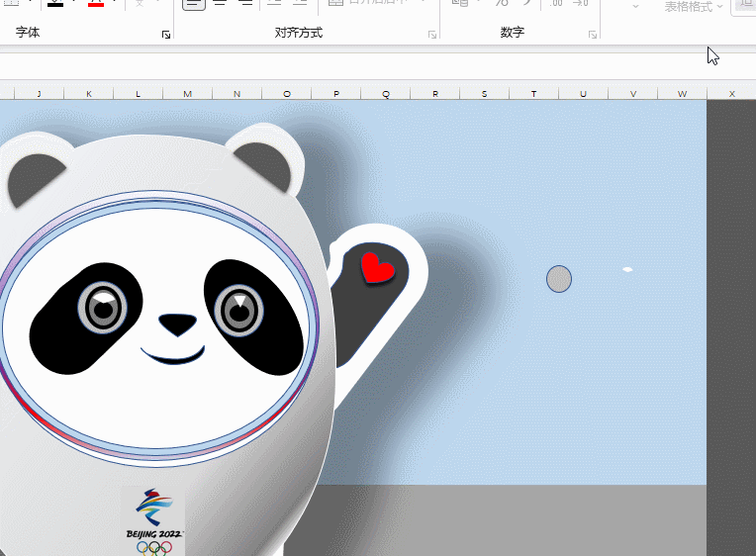
Task: Select column V header
Action: click(632, 94)
